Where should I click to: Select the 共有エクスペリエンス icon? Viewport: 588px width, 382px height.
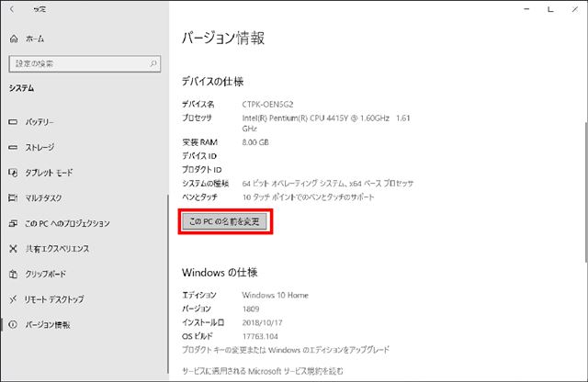point(13,249)
